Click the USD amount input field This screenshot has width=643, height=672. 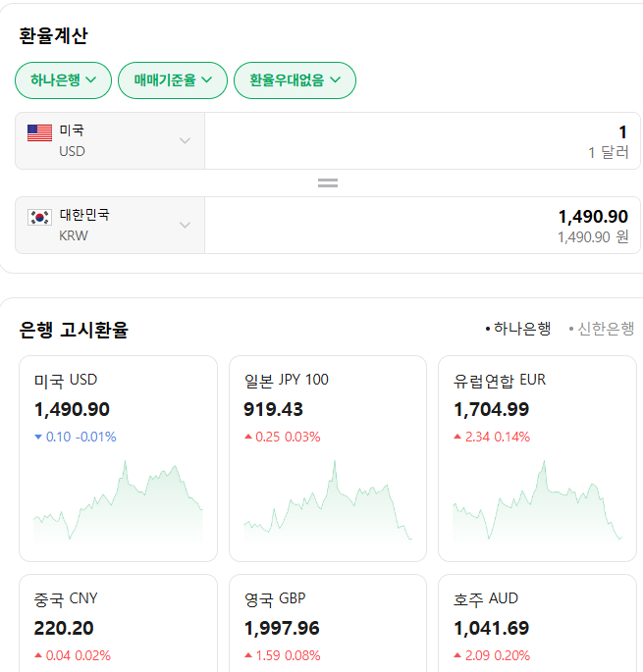pos(422,141)
